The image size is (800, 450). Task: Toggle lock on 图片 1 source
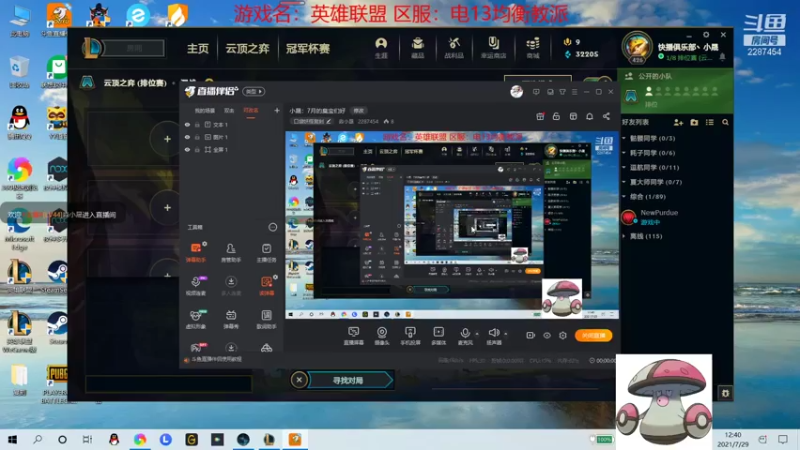tap(197, 137)
